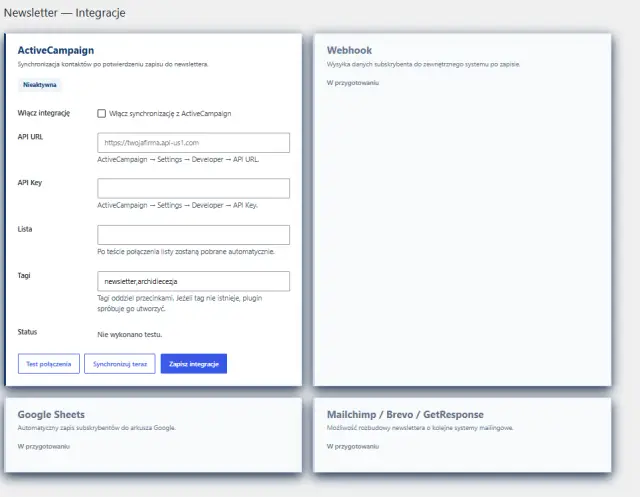Image resolution: width=640 pixels, height=497 pixels.
Task: Click 'W przygotowaniu' in the Google Sheets card
Action: pos(44,446)
